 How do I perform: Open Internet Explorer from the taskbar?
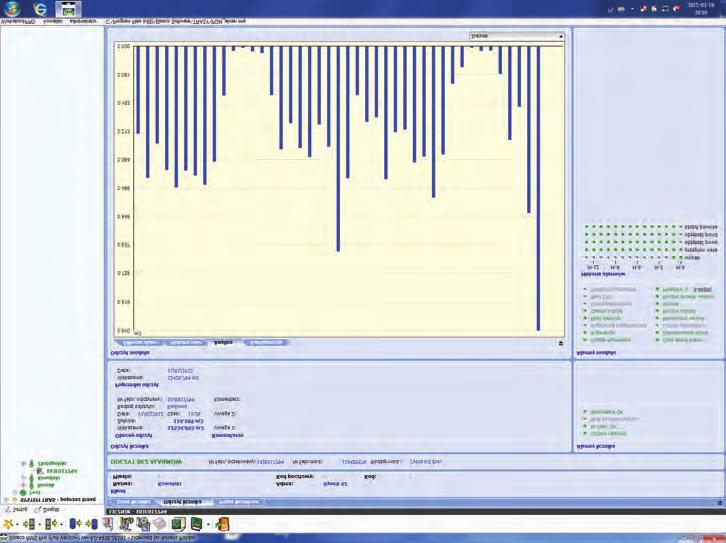41,9
